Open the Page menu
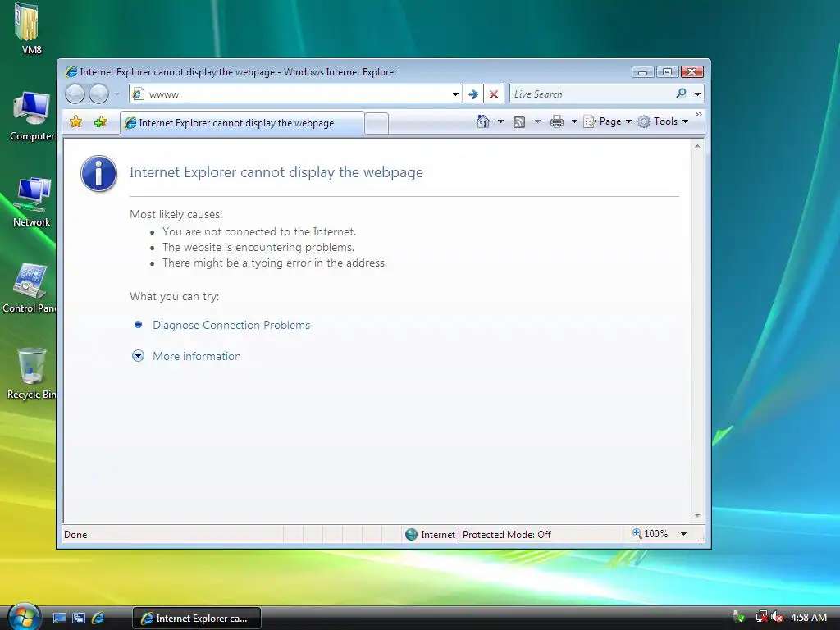840x630 pixels. pyautogui.click(x=608, y=121)
